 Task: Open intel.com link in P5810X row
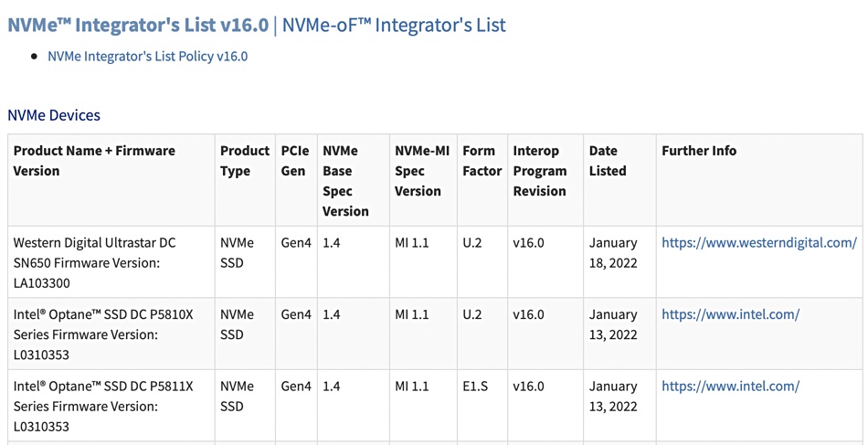point(730,314)
